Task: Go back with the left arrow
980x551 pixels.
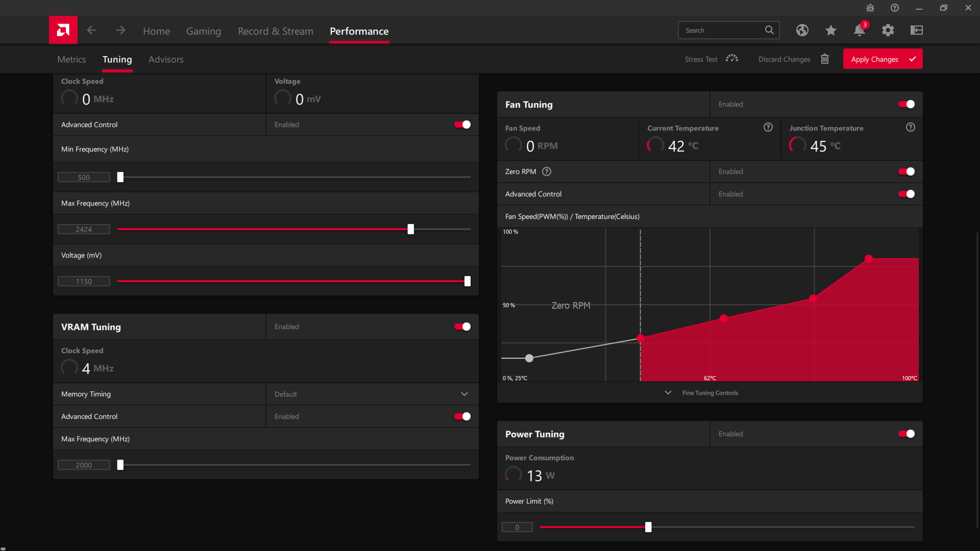Action: point(91,31)
